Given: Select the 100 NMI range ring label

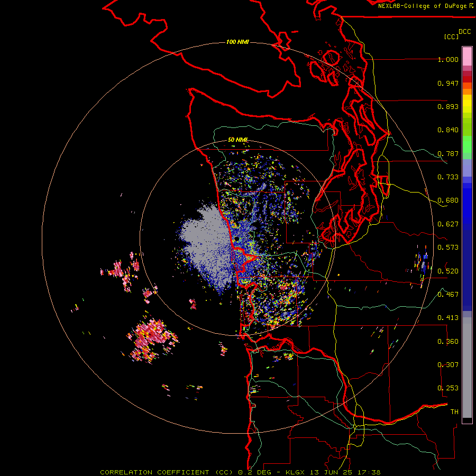Looking at the screenshot, I should point(237,42).
